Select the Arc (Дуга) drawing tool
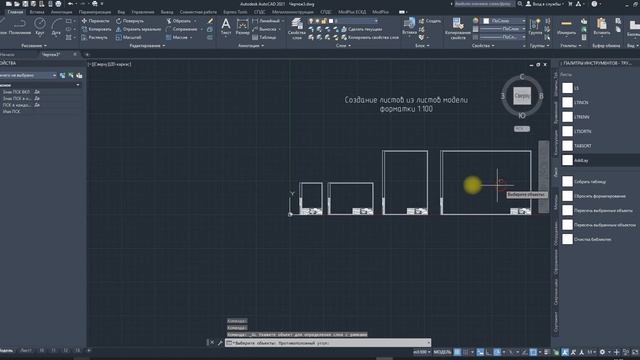 tap(56, 26)
